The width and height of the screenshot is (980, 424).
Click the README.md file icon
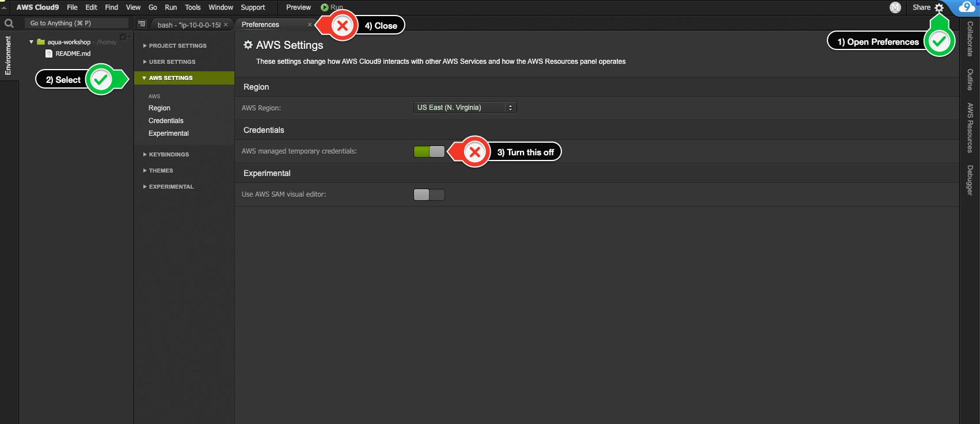[49, 54]
